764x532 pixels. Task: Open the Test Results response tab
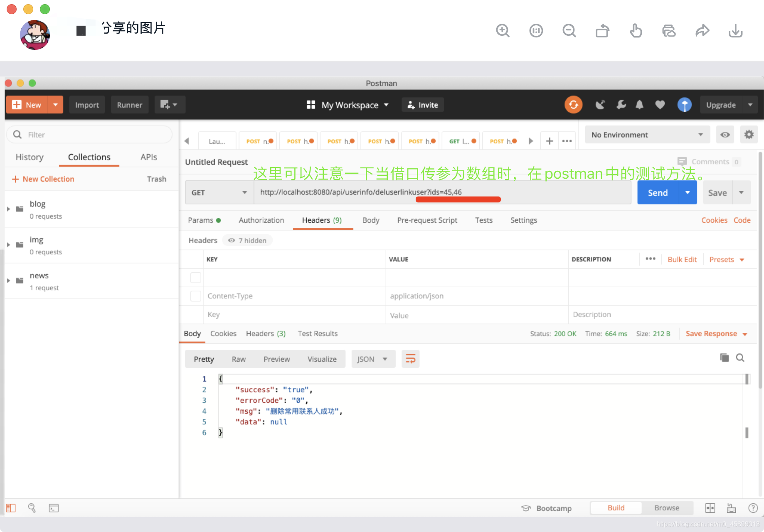click(x=318, y=334)
